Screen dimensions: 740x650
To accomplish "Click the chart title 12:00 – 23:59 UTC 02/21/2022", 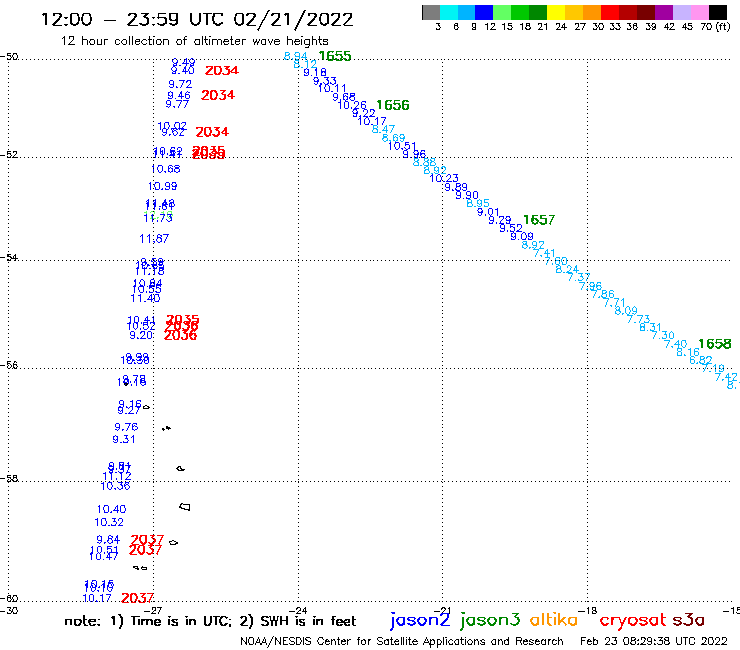I will [x=197, y=19].
